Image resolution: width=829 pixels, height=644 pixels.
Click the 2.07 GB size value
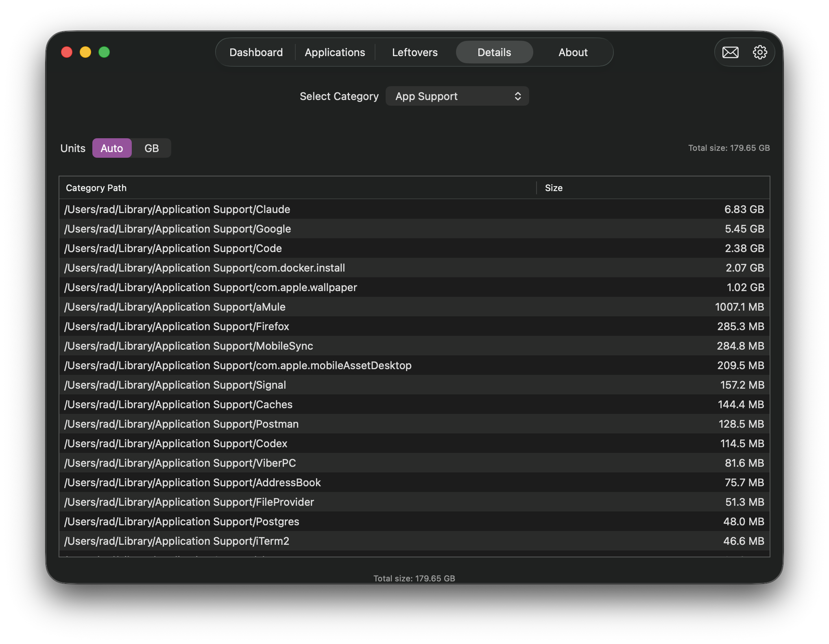745,268
